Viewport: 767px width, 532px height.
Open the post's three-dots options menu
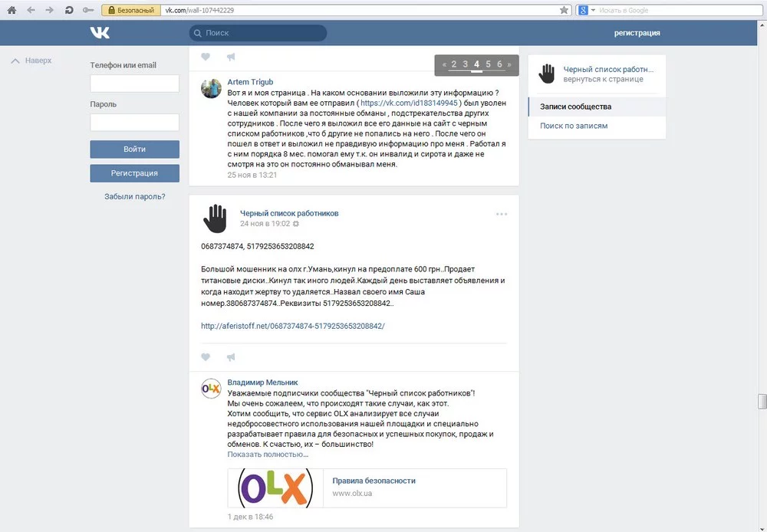click(502, 214)
